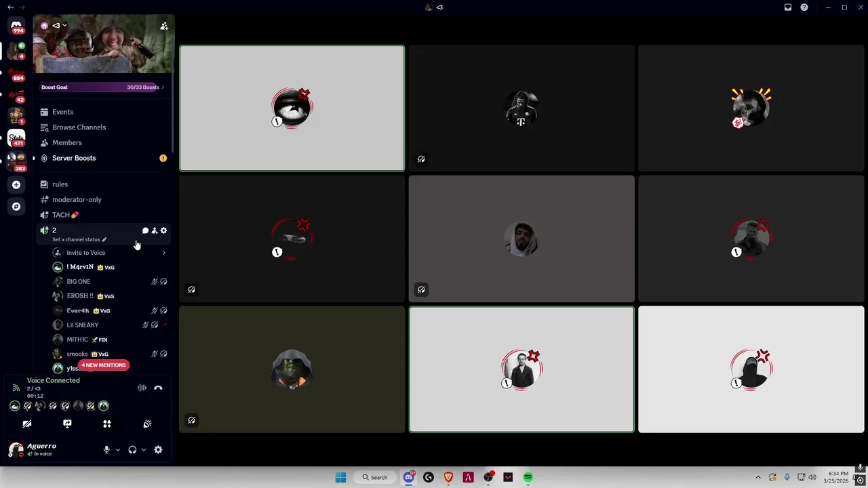Open the Stake server with 471 badge
The image size is (868, 488).
coord(16,139)
